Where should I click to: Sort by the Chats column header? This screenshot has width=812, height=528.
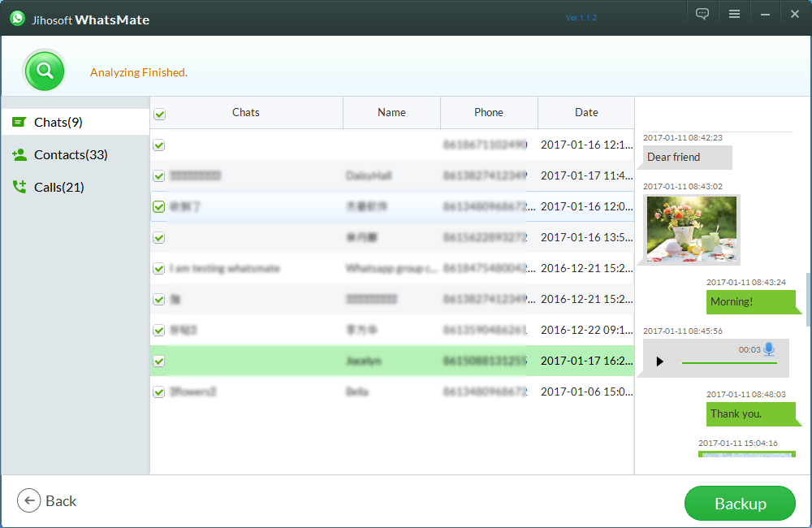point(246,112)
